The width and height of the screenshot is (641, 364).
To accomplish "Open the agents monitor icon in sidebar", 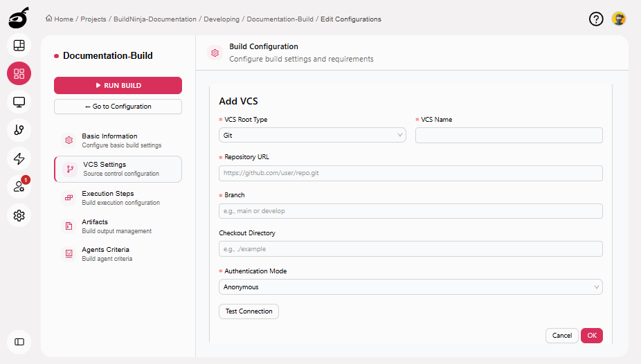I will click(19, 102).
